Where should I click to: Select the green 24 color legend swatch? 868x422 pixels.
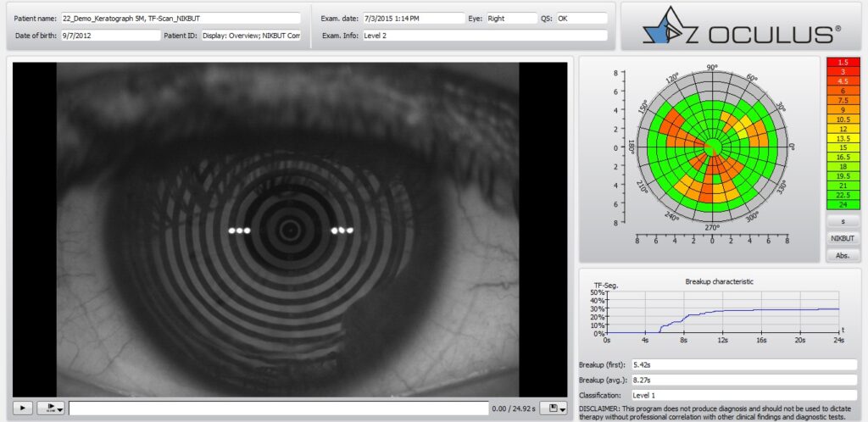point(842,204)
